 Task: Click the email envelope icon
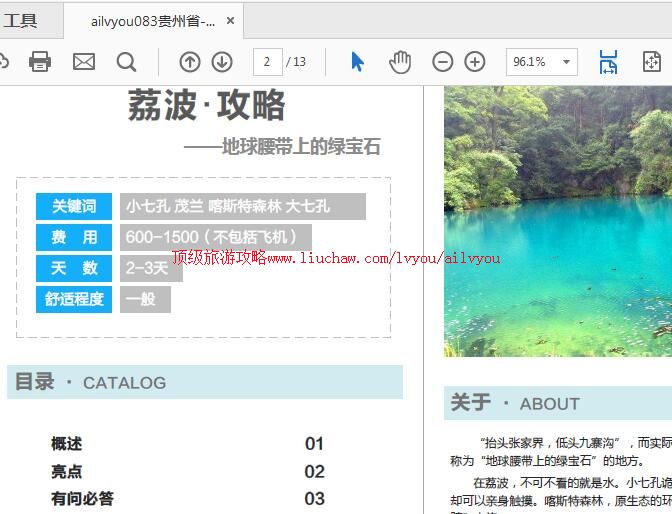click(84, 62)
